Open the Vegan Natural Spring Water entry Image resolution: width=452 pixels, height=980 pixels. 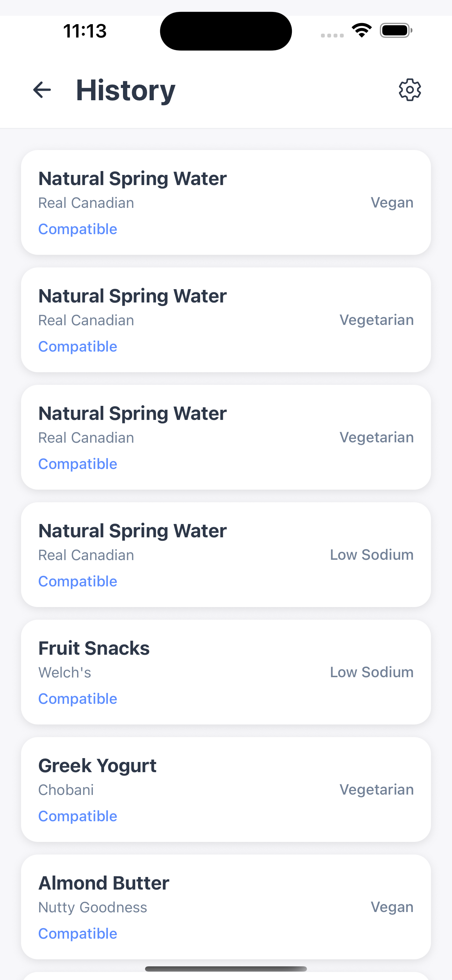coord(226,202)
